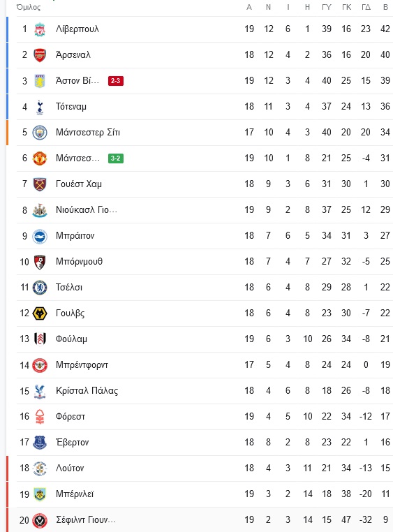The image size is (393, 532).
Task: Open the West Ham crest icon
Action: (40, 184)
